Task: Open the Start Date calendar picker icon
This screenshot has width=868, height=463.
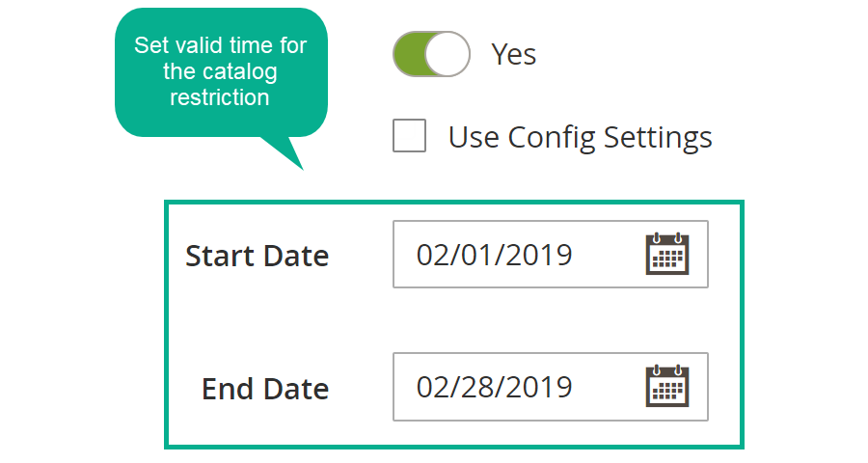Action: click(667, 255)
